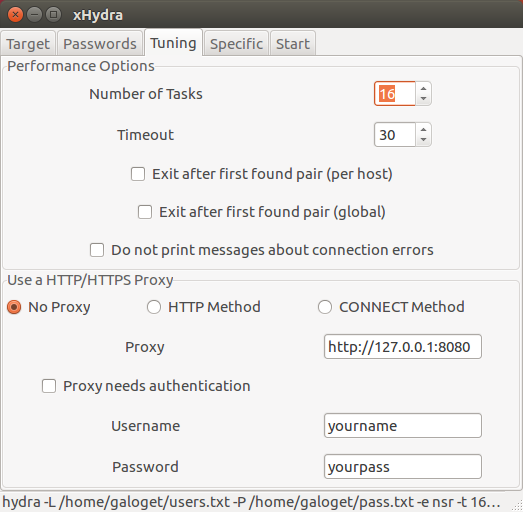Open the Passwords tab

[x=100, y=43]
